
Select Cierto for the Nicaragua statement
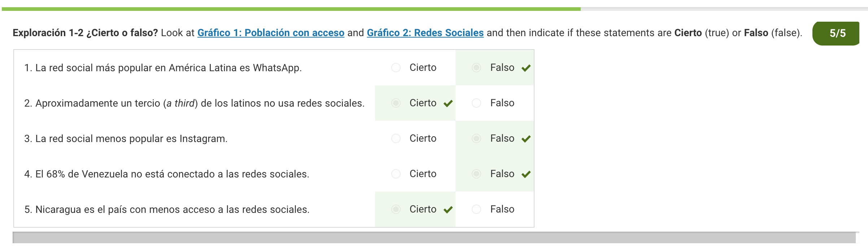tap(396, 209)
